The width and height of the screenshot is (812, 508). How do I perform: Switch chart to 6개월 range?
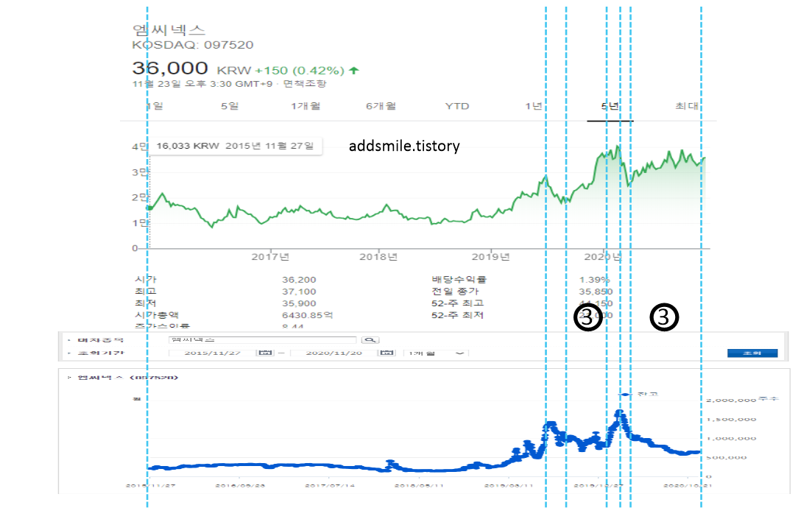tap(381, 106)
